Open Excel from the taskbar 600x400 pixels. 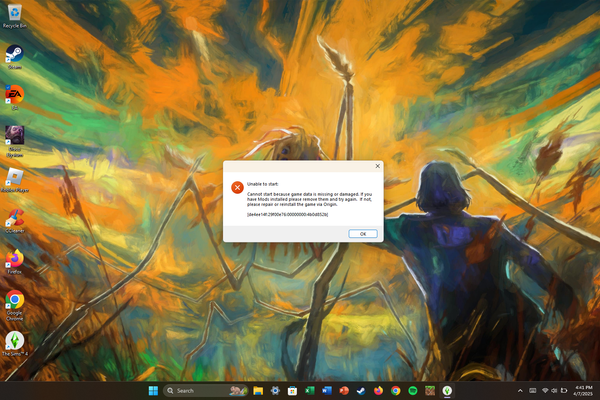coord(309,390)
